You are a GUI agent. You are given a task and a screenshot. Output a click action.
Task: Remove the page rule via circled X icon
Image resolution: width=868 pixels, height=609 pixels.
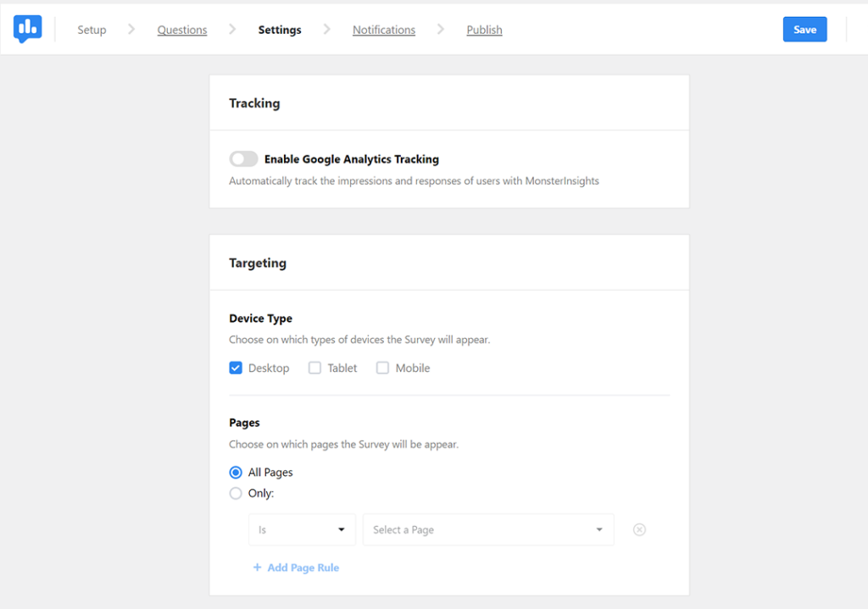click(639, 529)
